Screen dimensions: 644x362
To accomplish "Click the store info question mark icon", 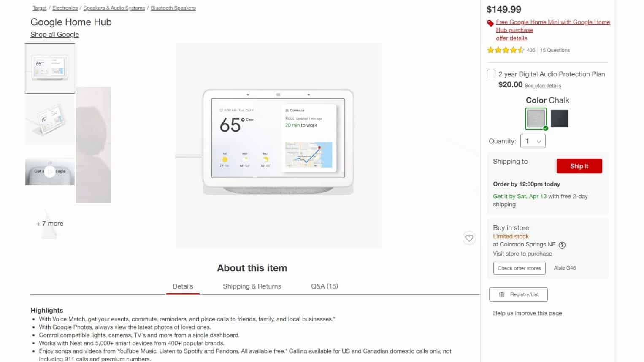I will pyautogui.click(x=562, y=245).
